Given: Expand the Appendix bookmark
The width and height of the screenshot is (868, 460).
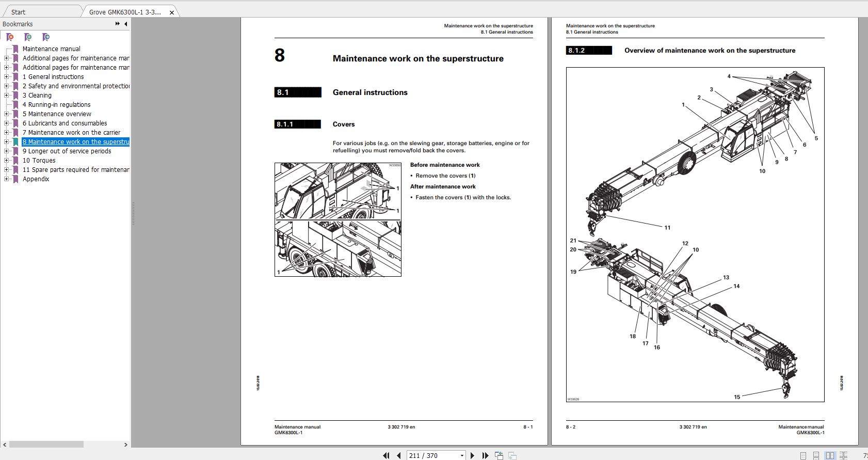Looking at the screenshot, I should pos(6,179).
